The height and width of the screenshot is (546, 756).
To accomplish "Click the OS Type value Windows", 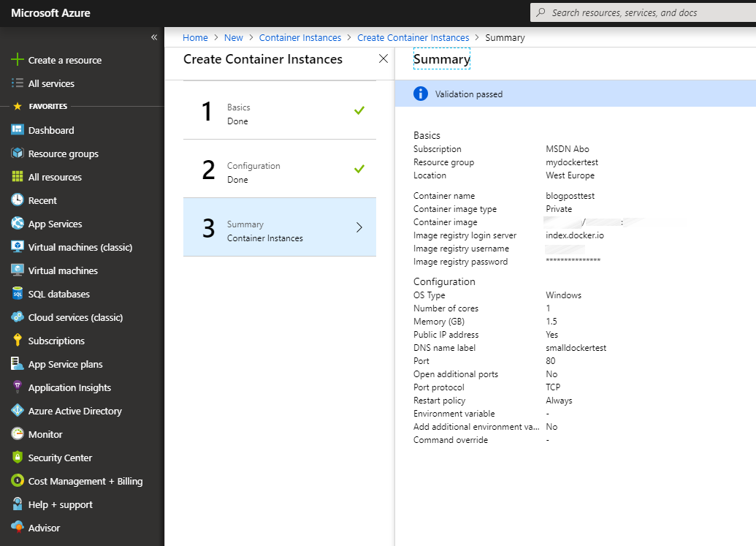I will click(563, 295).
